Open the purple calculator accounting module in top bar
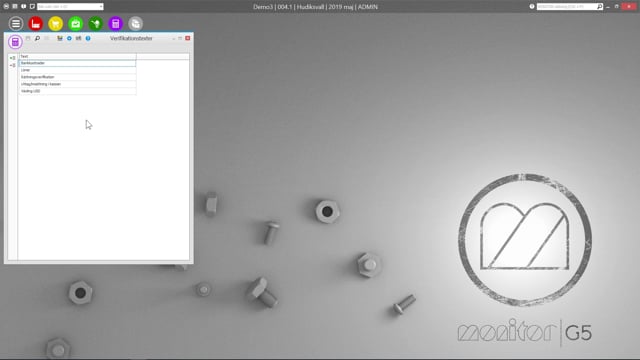Image resolution: width=640 pixels, height=360 pixels. 116,24
